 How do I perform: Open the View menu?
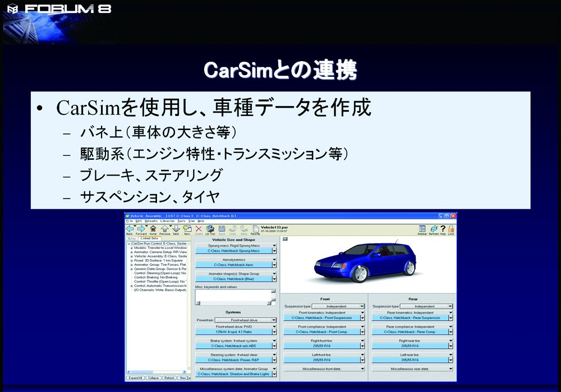point(191,221)
